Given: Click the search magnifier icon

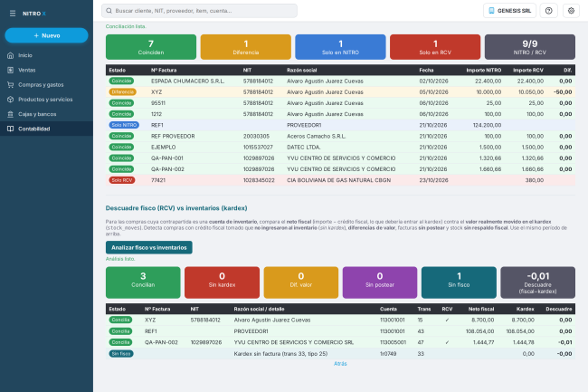Looking at the screenshot, I should [x=109, y=11].
